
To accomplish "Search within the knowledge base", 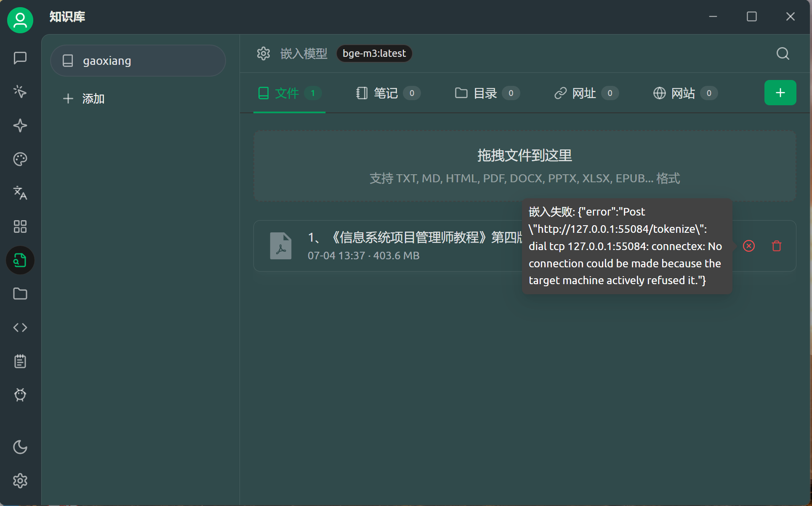I will tap(783, 53).
